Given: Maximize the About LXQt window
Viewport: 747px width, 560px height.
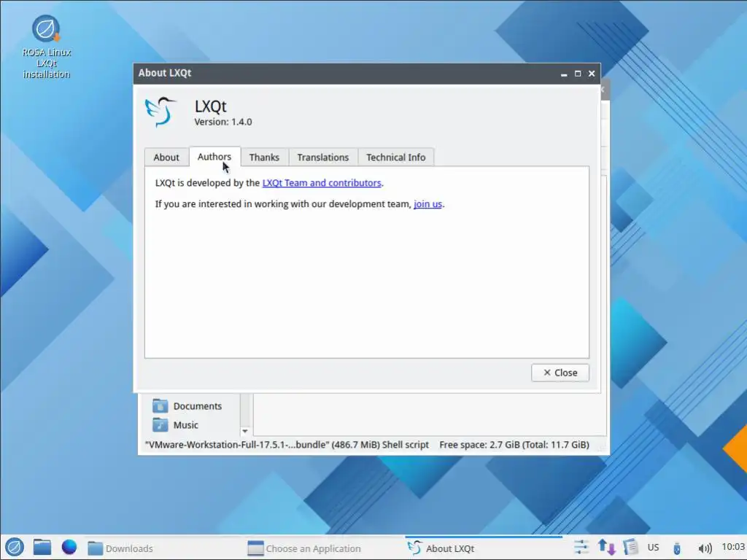Looking at the screenshot, I should 578,74.
